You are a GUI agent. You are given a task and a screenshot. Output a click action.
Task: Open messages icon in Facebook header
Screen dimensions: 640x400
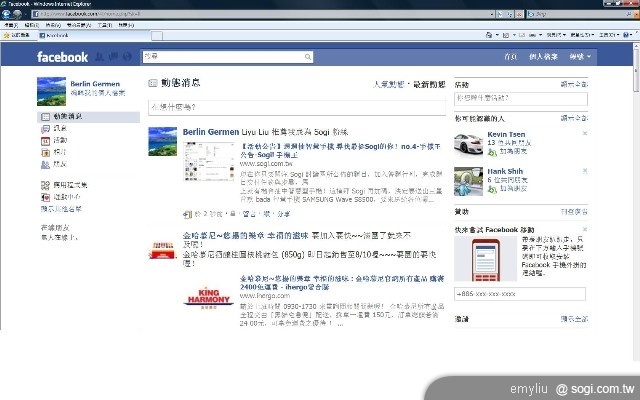pyautogui.click(x=113, y=57)
